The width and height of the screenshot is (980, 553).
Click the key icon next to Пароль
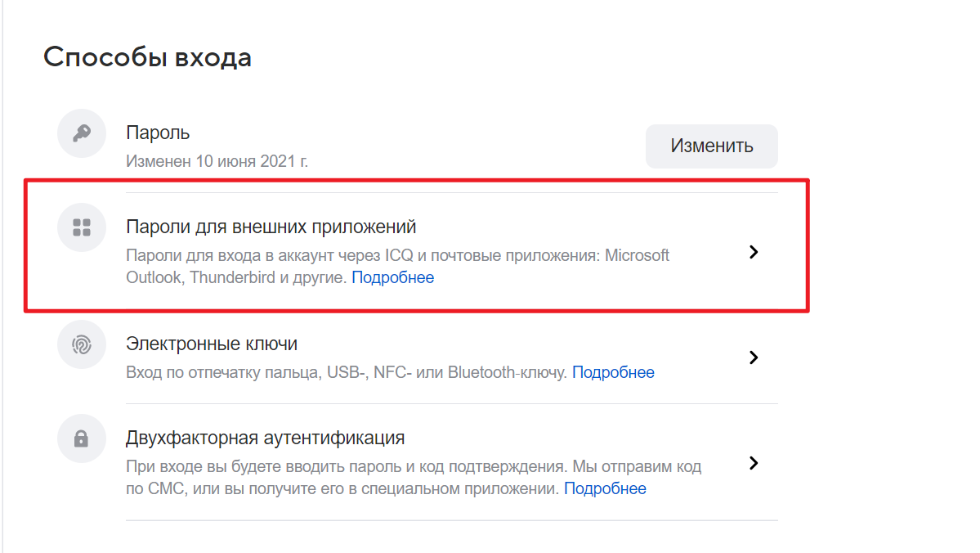(82, 133)
